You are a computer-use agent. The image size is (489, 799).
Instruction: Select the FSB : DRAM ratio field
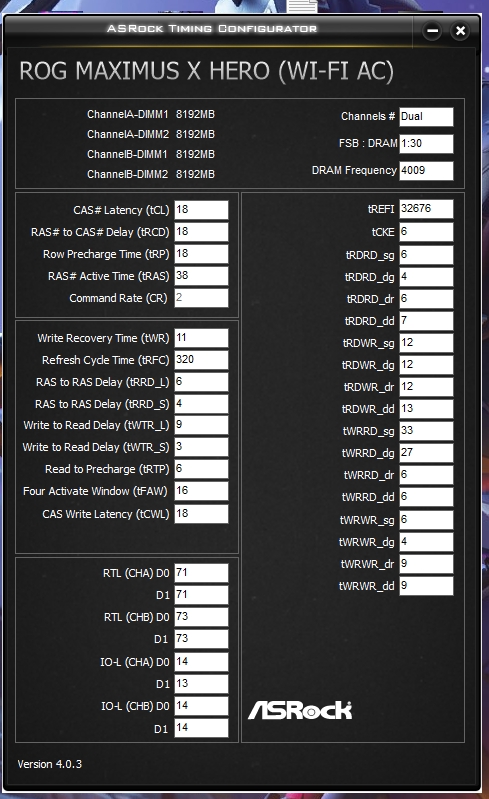pos(426,144)
